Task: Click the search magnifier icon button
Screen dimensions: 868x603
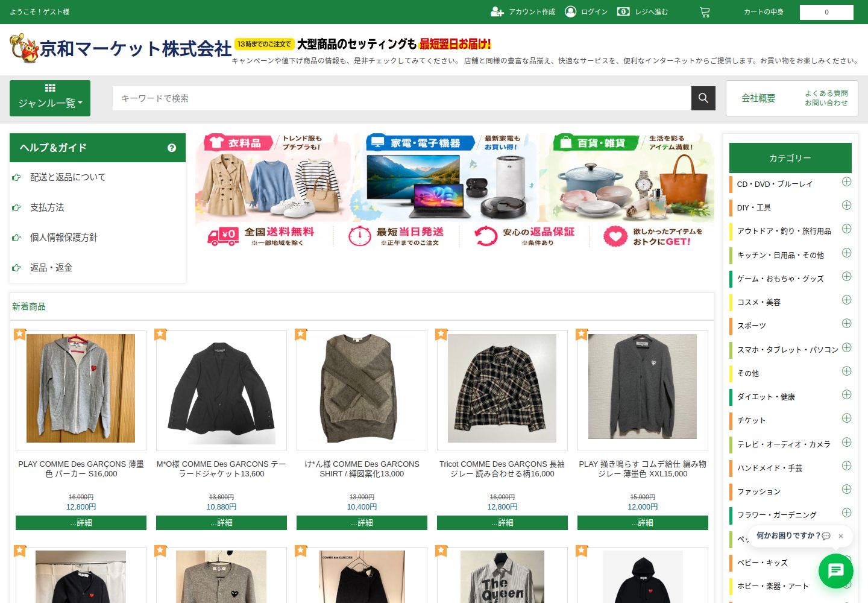Action: pyautogui.click(x=703, y=98)
